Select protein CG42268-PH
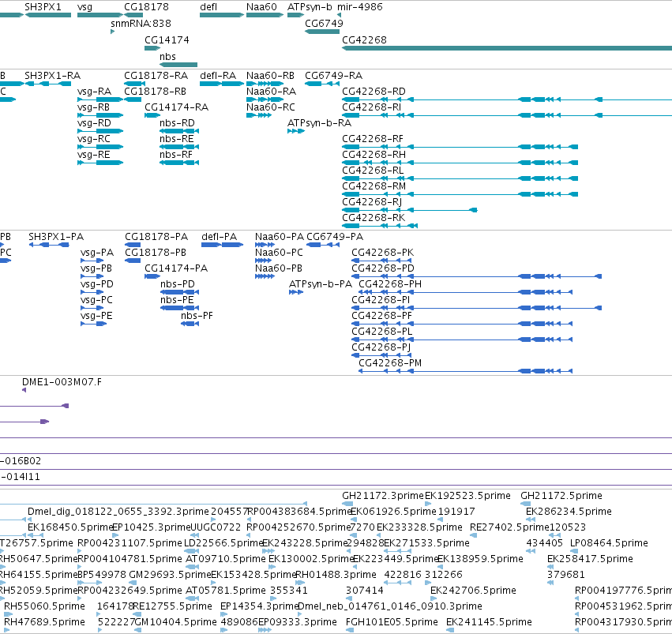Viewport: 672px width, 634px height. coord(390,284)
